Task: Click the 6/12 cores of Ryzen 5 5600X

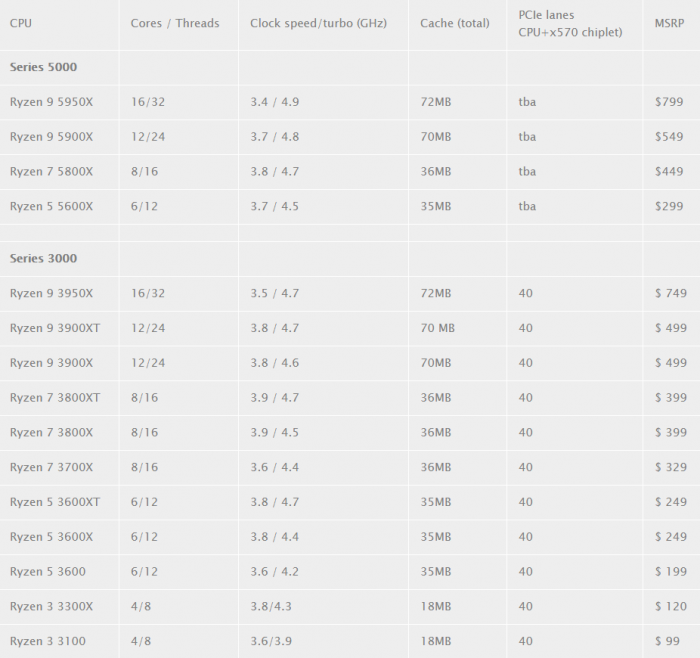Action: click(144, 207)
